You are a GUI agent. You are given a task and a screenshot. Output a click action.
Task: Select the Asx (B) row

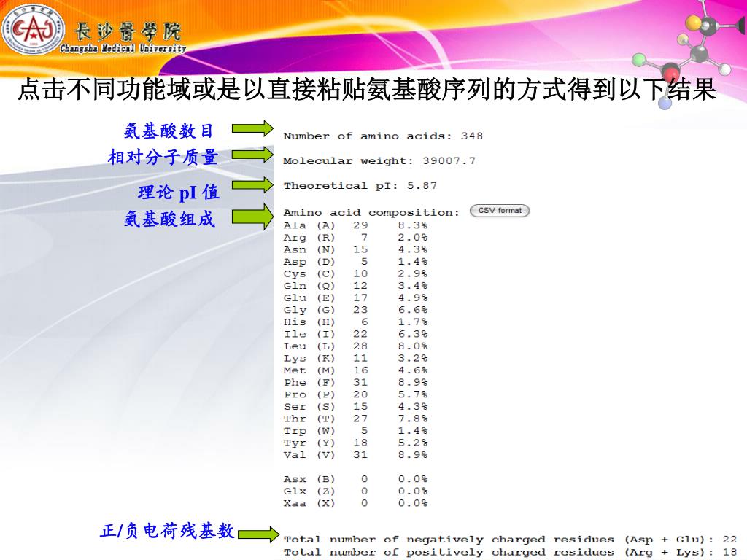355,479
